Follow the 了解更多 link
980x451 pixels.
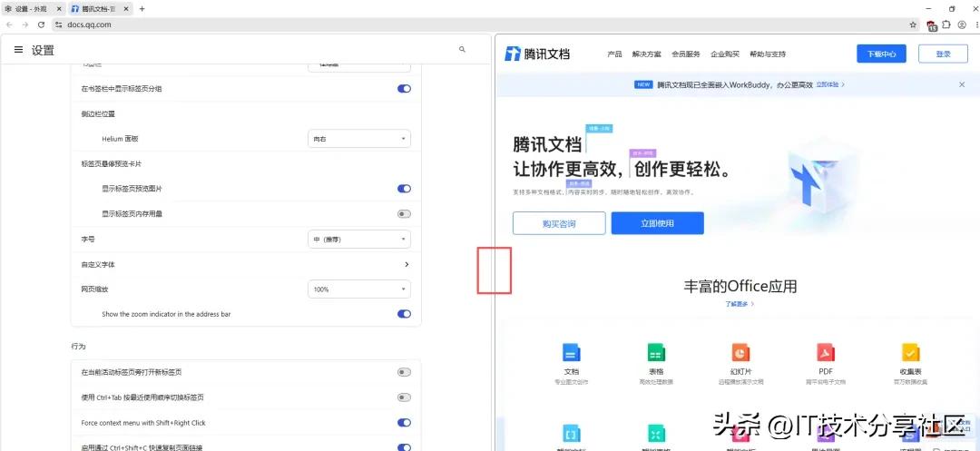pyautogui.click(x=740, y=304)
